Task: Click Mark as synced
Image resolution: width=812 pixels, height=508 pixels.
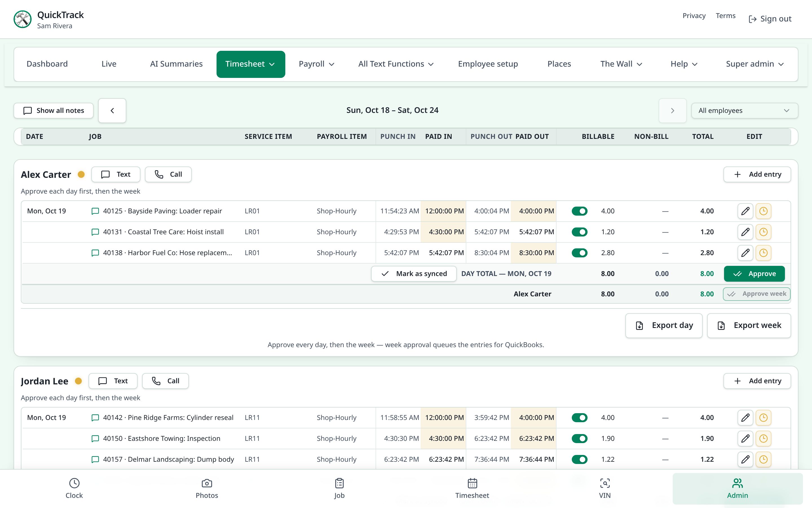Action: point(414,274)
